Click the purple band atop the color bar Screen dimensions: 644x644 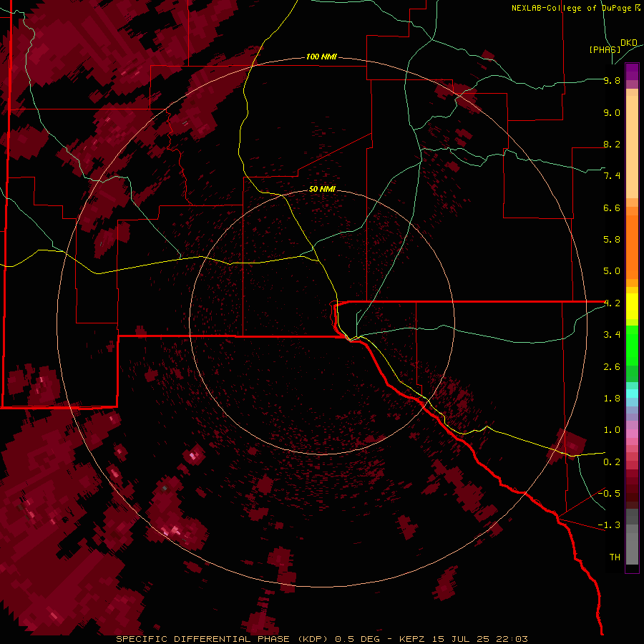click(x=632, y=72)
